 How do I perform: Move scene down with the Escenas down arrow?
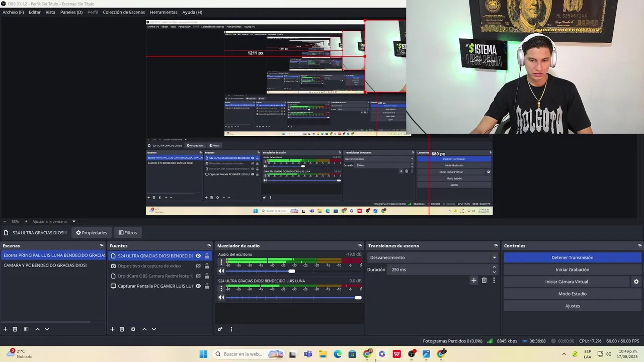47,329
